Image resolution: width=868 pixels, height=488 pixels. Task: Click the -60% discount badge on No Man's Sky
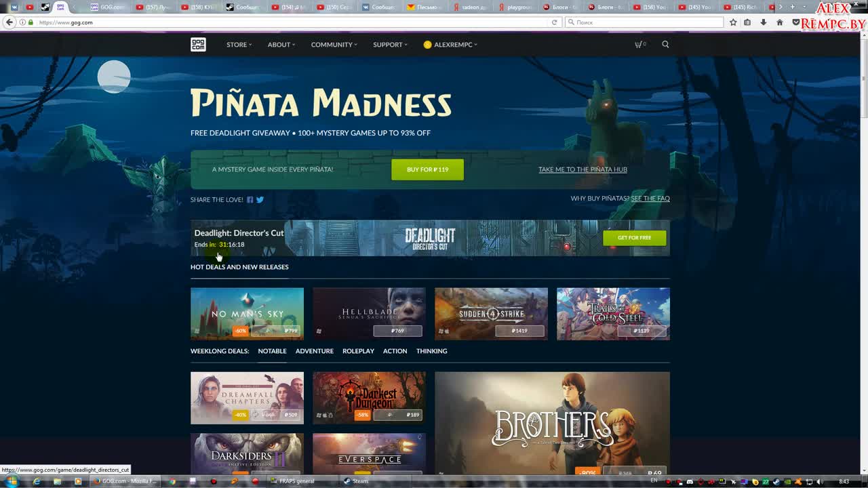point(241,331)
